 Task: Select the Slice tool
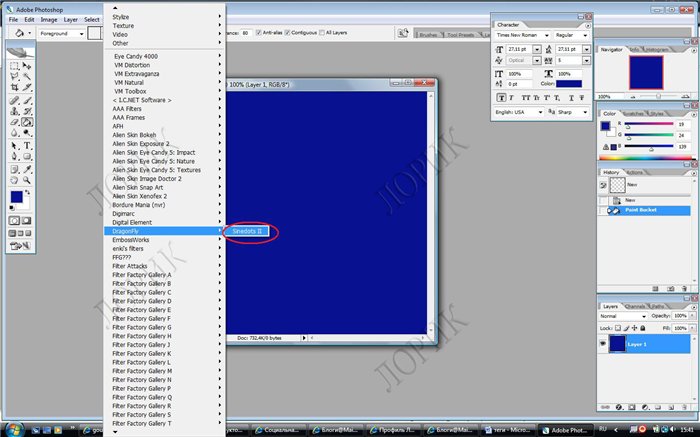[x=27, y=87]
